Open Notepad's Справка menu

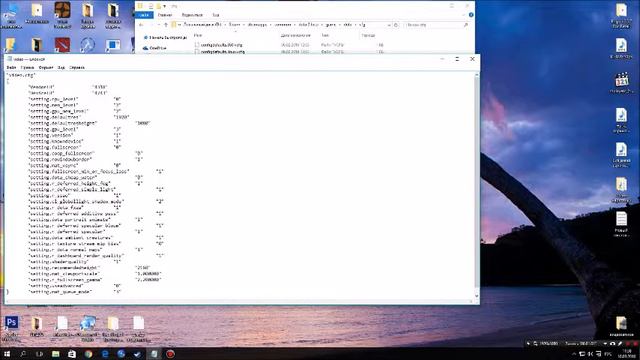77,67
